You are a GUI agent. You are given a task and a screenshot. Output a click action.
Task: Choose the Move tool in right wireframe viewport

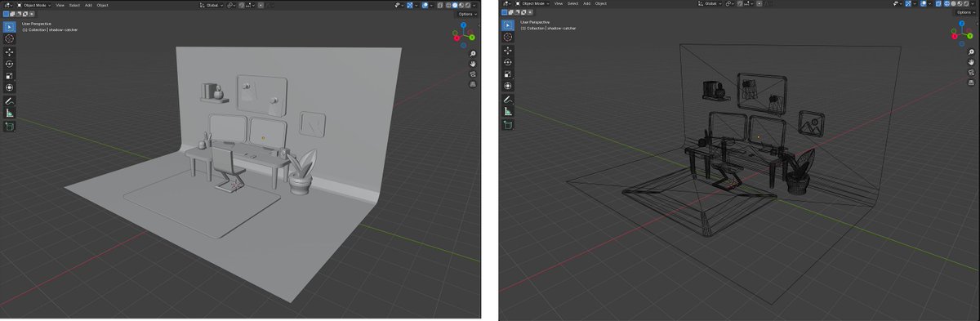click(508, 51)
